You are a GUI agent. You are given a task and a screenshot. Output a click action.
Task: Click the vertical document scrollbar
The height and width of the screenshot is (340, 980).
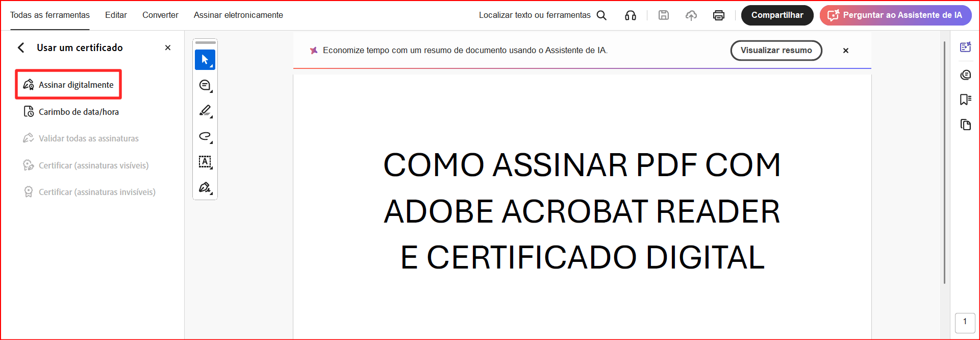944,162
